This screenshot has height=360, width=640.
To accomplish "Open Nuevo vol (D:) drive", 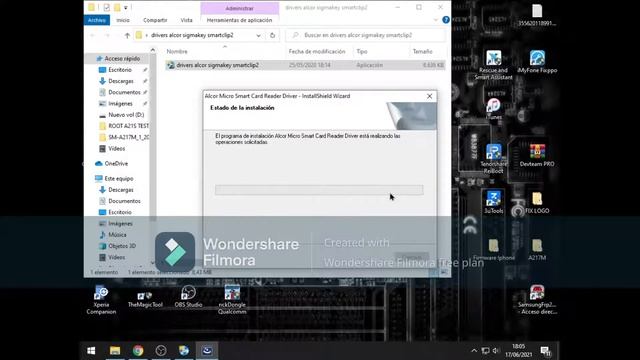I will [x=126, y=115].
